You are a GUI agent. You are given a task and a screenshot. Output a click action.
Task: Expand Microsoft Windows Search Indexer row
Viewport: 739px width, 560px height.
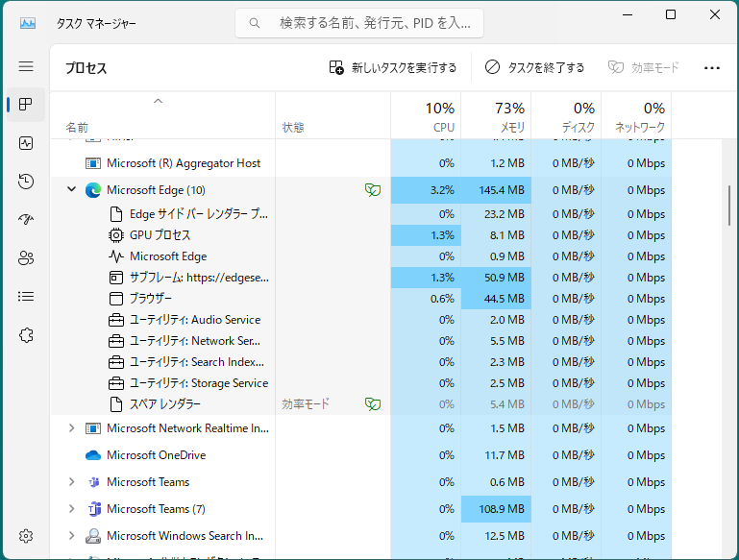72,536
